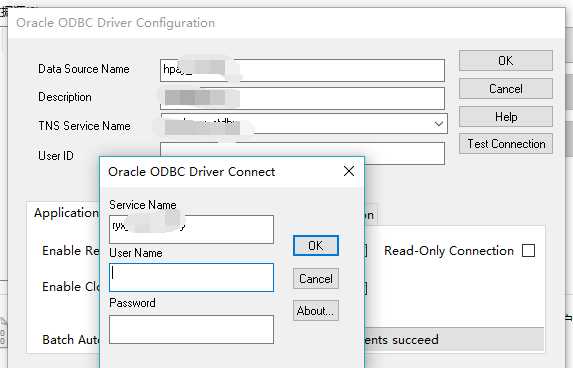573x368 pixels.
Task: Confirm with OK in Driver Connect dialog
Action: pos(316,246)
